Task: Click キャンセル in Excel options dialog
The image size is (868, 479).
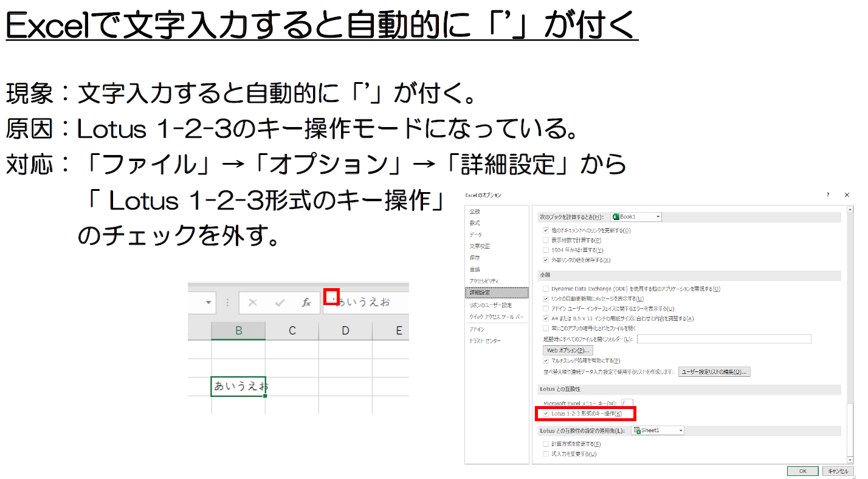Action: 838,471
